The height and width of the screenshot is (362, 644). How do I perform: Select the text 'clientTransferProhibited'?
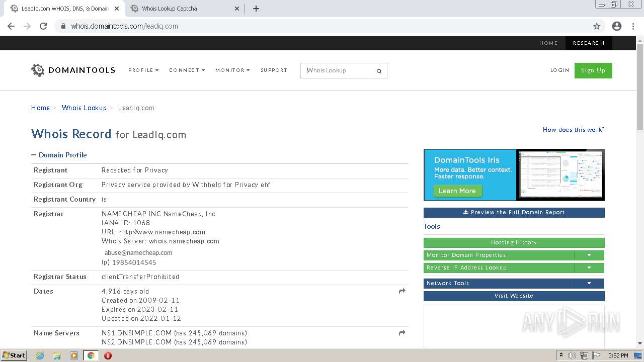pos(140,277)
